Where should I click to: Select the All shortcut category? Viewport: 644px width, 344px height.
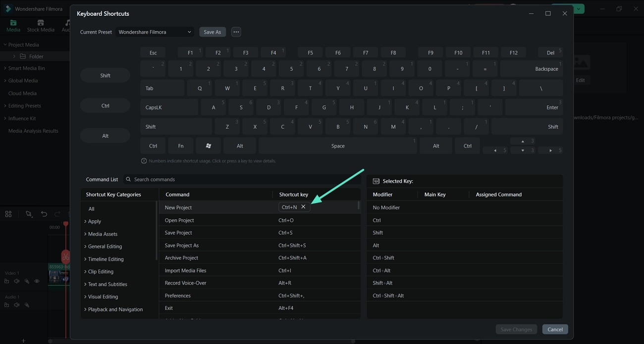point(91,209)
